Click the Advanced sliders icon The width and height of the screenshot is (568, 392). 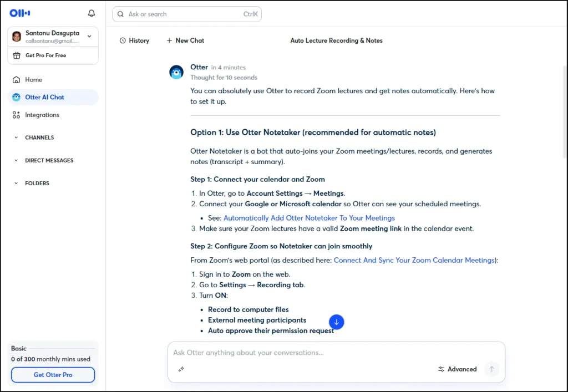(x=441, y=369)
